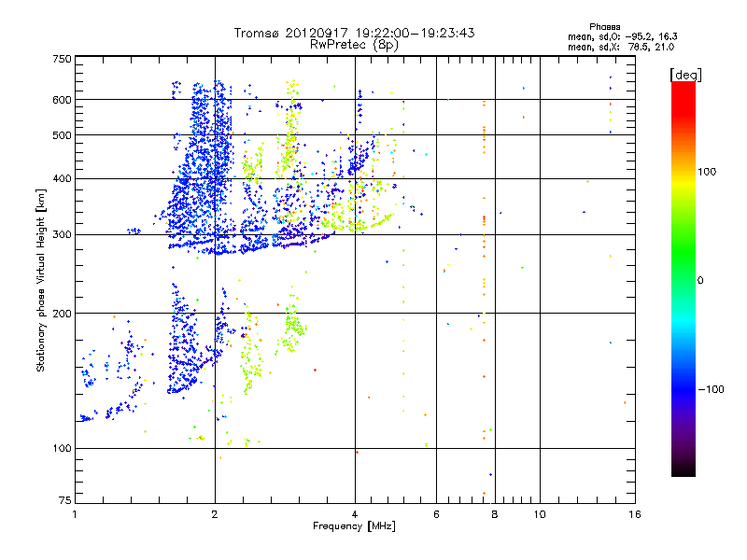This screenshot has height=560, width=747.
Task: Click the colorbar tick label '0'
Action: point(700,281)
